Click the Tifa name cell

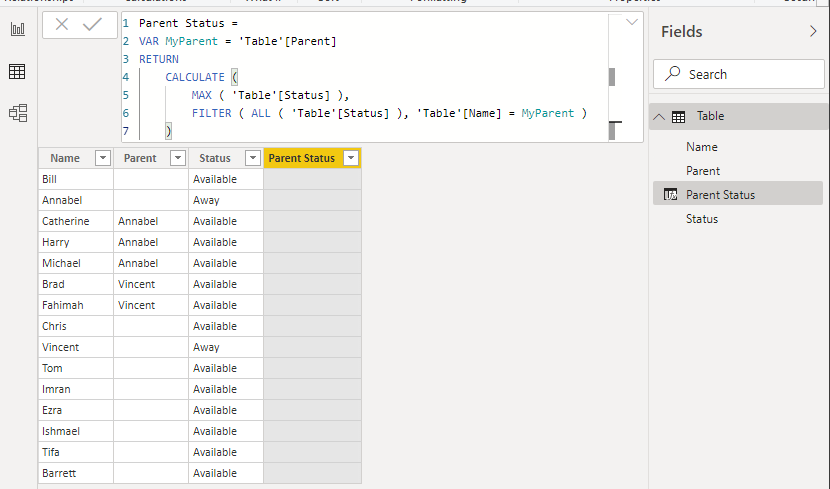[x=76, y=452]
